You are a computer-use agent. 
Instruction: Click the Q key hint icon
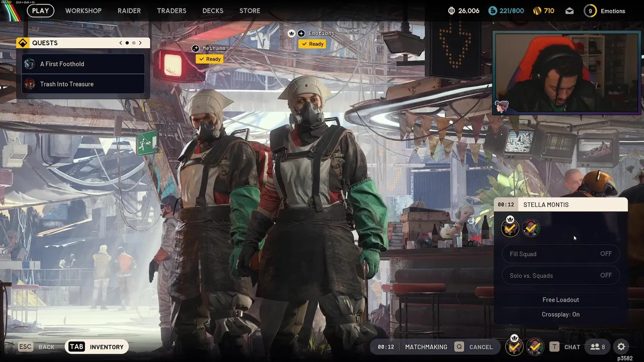459,347
